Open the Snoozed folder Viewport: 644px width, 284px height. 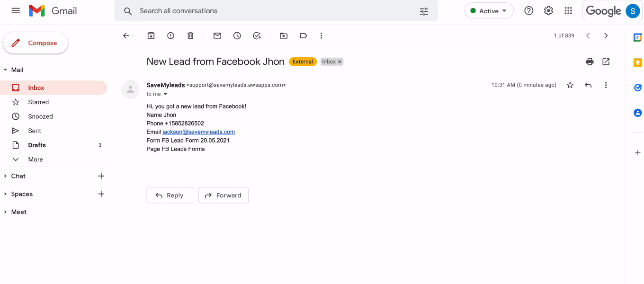click(x=54, y=116)
